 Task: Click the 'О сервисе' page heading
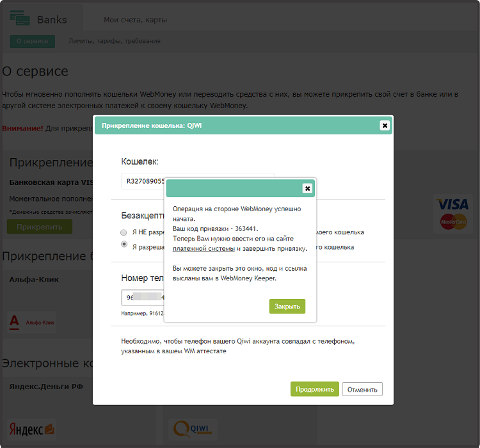point(35,71)
